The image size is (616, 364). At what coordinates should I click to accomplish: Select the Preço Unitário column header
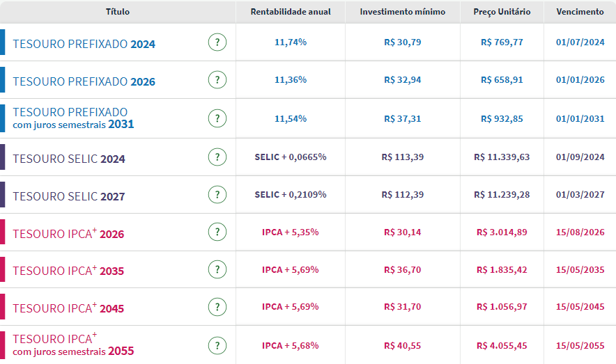[502, 12]
